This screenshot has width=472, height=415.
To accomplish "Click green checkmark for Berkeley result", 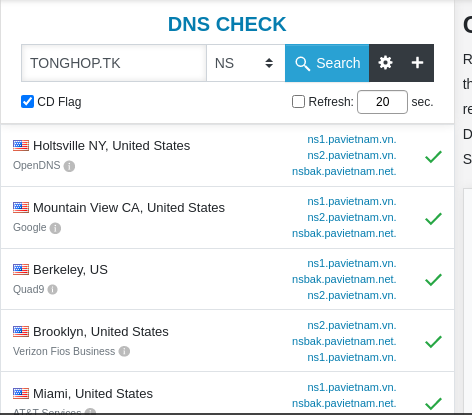I will pos(433,280).
